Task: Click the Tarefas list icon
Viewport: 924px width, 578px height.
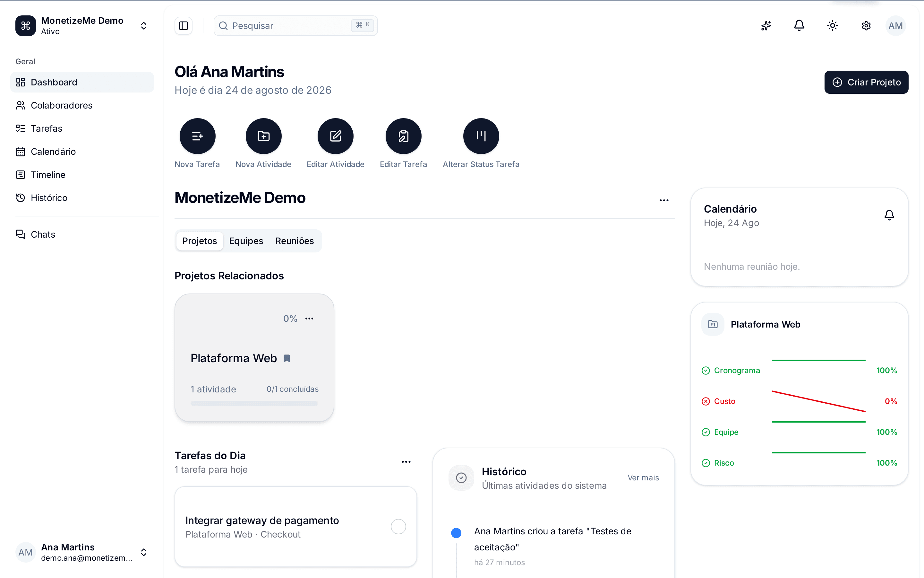Action: click(x=21, y=128)
